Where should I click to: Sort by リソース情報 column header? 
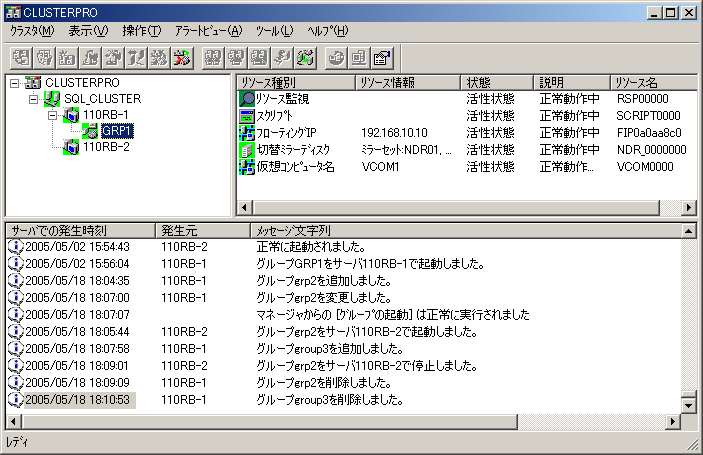tap(408, 82)
